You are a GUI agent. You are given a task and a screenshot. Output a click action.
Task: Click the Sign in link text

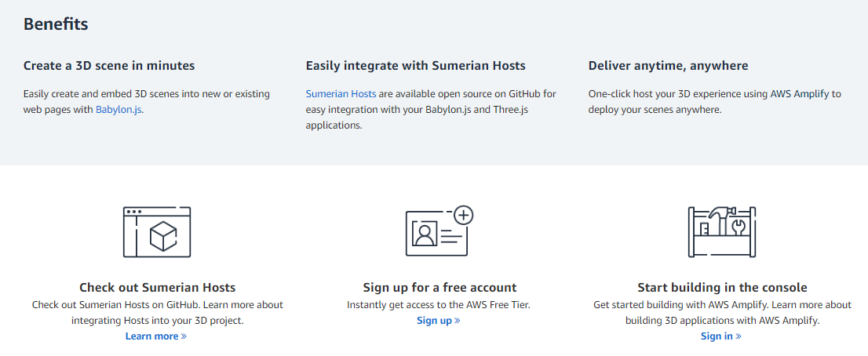(717, 336)
